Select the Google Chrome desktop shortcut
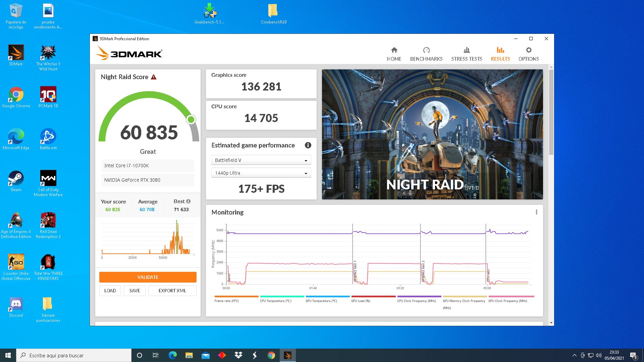 (16, 98)
